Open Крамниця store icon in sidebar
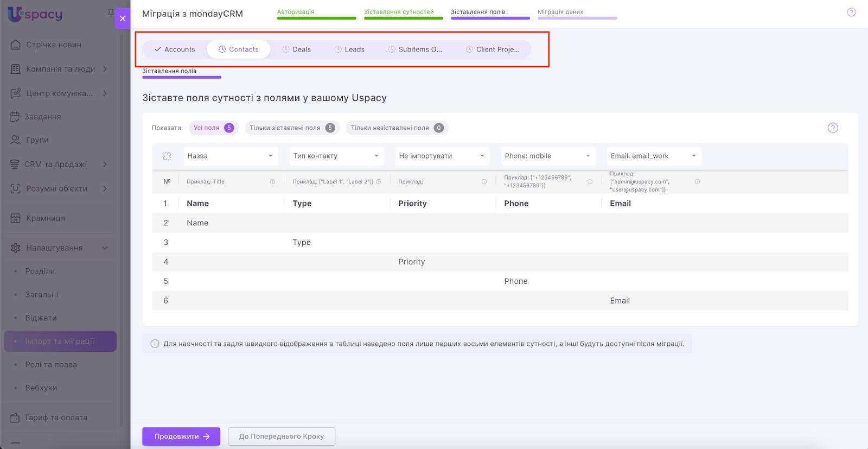 (x=16, y=218)
